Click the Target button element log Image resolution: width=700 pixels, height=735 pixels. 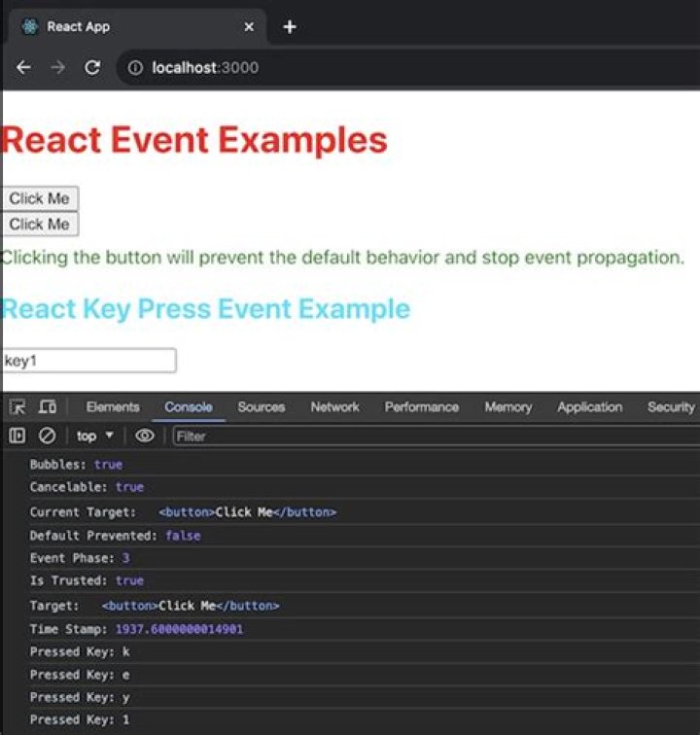tap(191, 606)
